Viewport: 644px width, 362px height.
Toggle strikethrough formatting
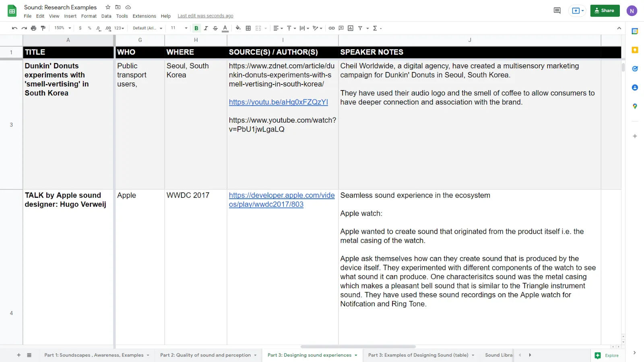click(215, 28)
